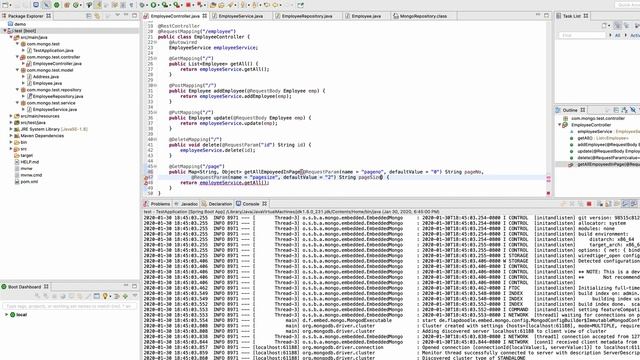This screenshot has width=640, height=360.
Task: Close the EmployeeController.java tab
Action: point(204,16)
